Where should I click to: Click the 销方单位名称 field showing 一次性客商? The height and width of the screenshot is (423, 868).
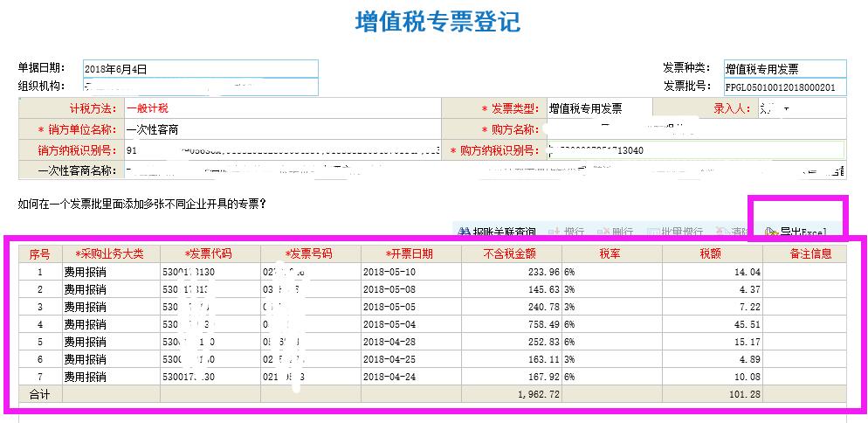point(279,129)
